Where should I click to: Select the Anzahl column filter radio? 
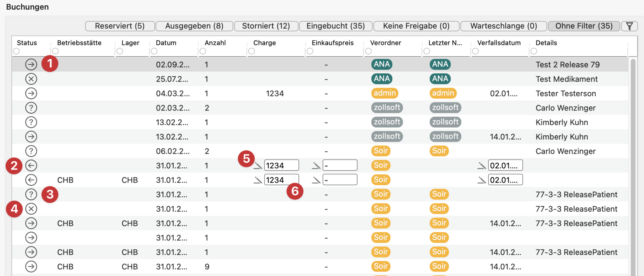[x=203, y=51]
